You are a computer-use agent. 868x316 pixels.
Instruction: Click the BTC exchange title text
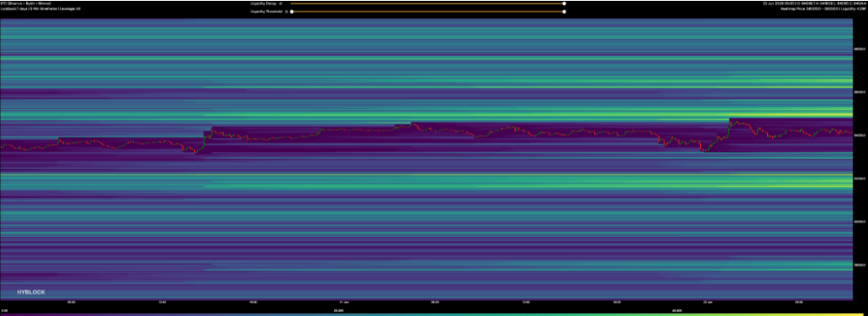(x=25, y=3)
